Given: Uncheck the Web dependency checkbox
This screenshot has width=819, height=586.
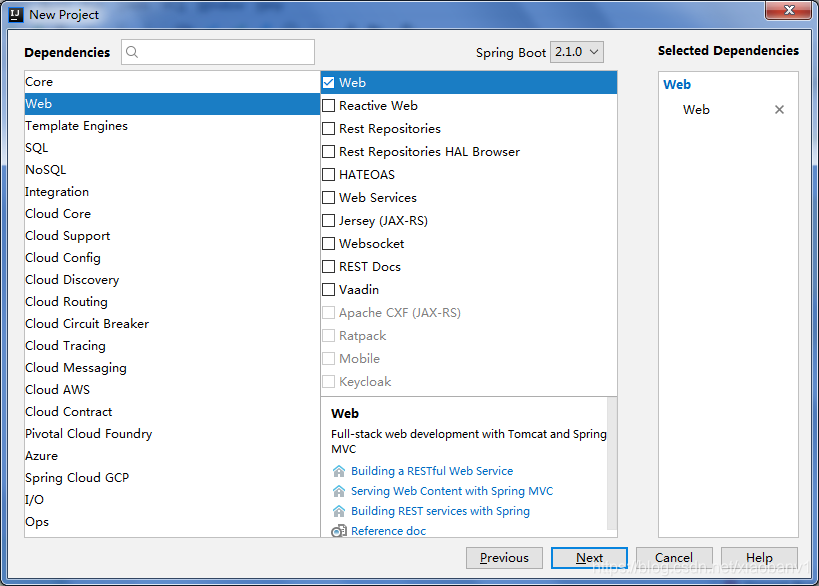Looking at the screenshot, I should (x=329, y=83).
